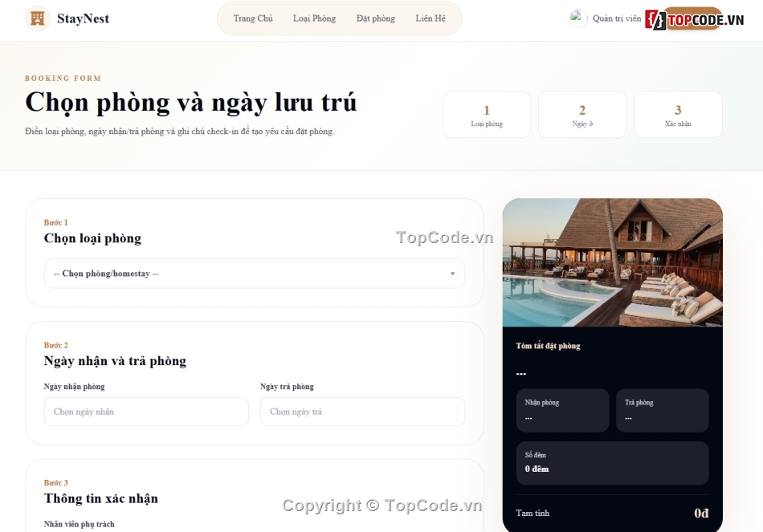Image resolution: width=763 pixels, height=532 pixels.
Task: Click step card 1 Loại phòng
Action: click(x=487, y=115)
